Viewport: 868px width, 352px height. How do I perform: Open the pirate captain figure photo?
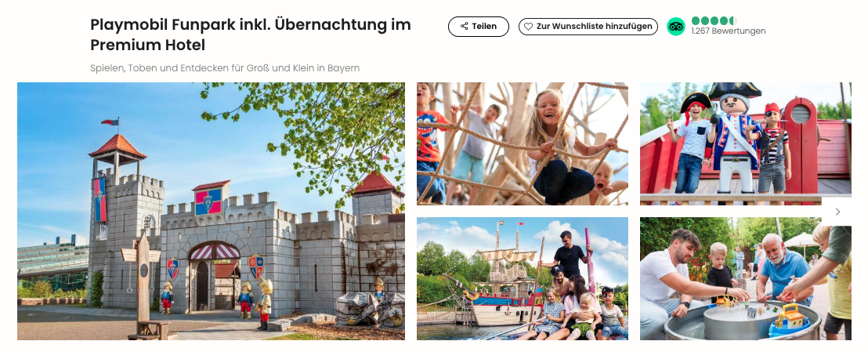(746, 143)
